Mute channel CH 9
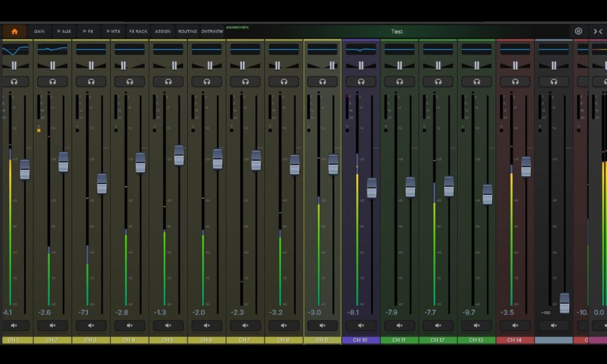The width and height of the screenshot is (607, 364). pos(322,325)
